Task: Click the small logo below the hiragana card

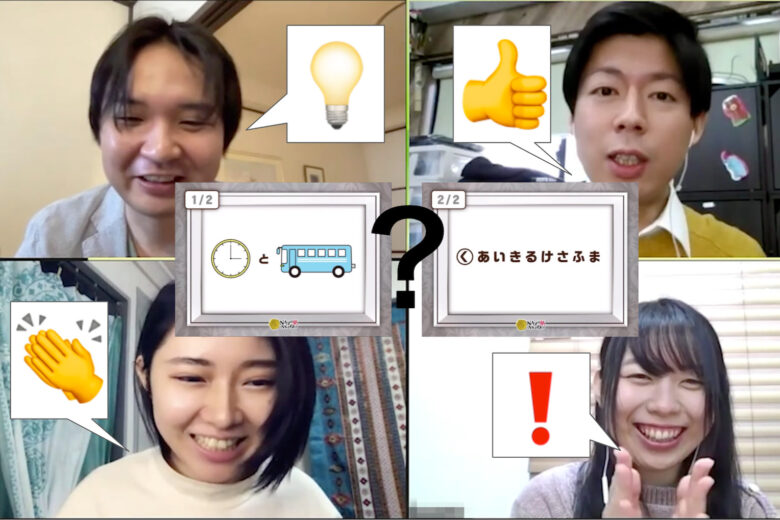Action: [x=529, y=324]
